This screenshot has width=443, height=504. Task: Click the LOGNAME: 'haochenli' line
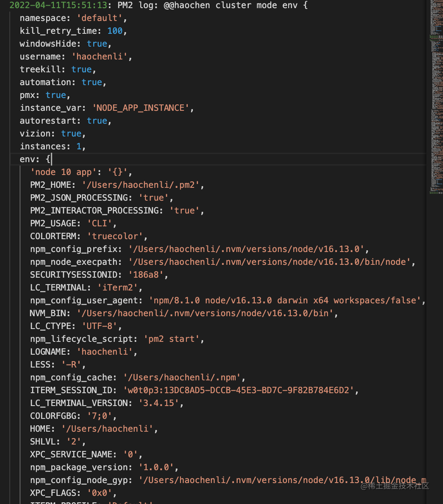click(x=83, y=352)
